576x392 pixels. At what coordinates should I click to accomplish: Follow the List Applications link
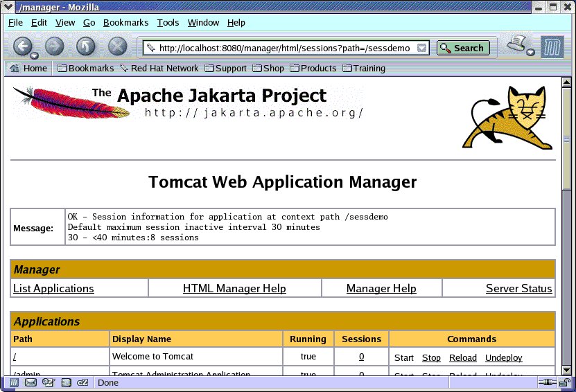(x=53, y=289)
